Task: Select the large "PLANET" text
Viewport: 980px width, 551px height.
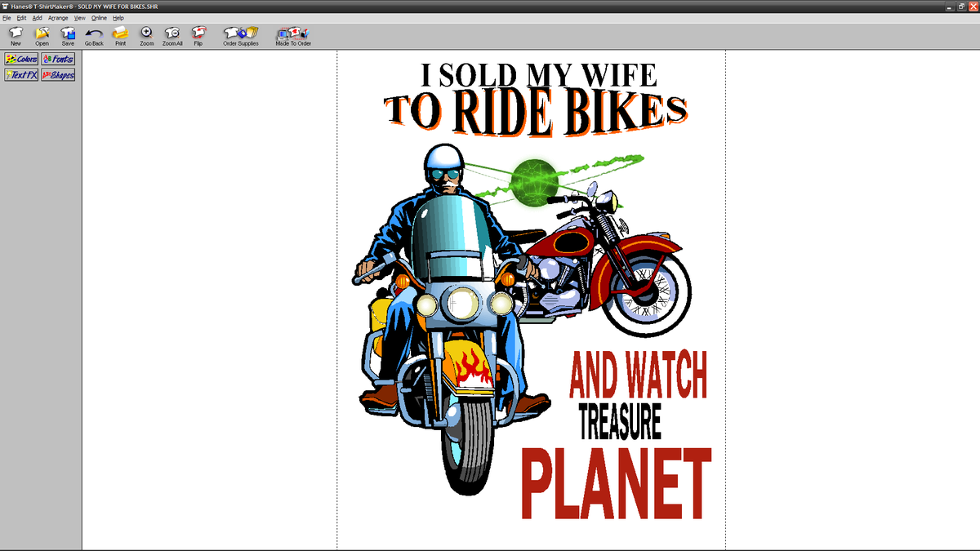Action: coord(617,484)
